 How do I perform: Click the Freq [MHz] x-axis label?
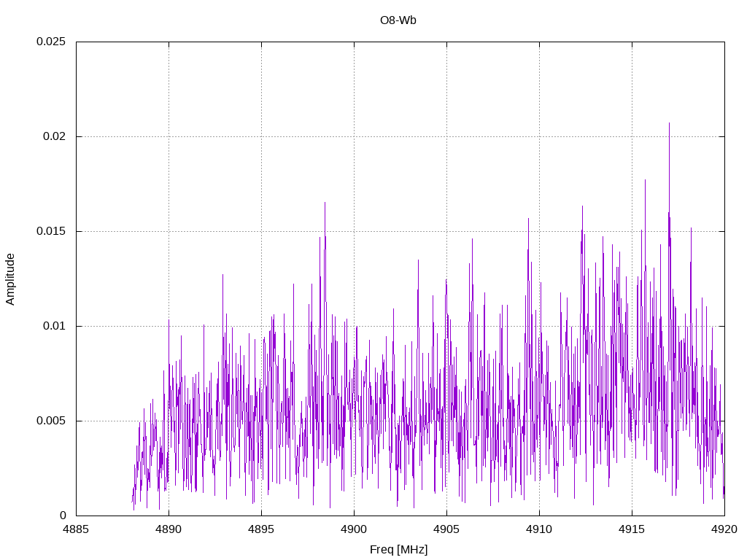click(x=398, y=550)
